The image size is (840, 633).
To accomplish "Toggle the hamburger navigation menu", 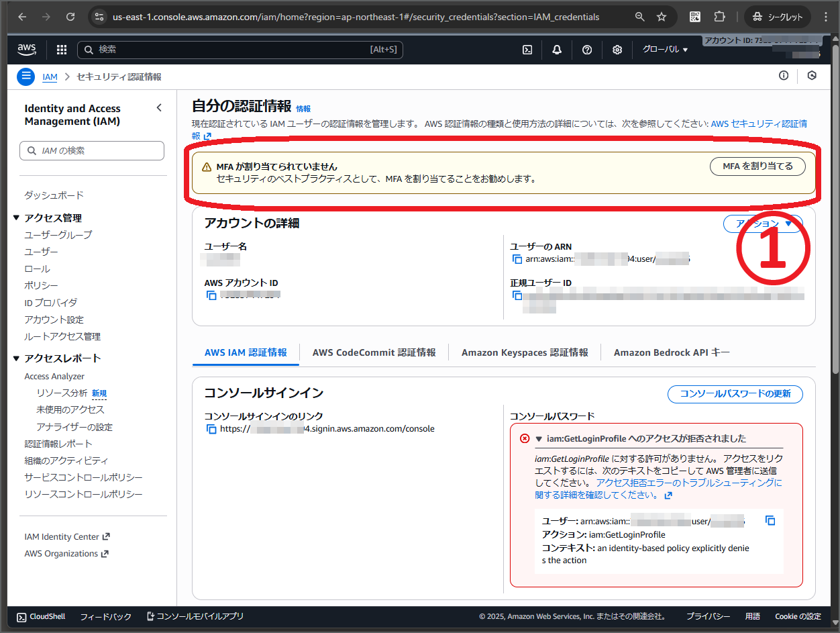I will point(25,77).
